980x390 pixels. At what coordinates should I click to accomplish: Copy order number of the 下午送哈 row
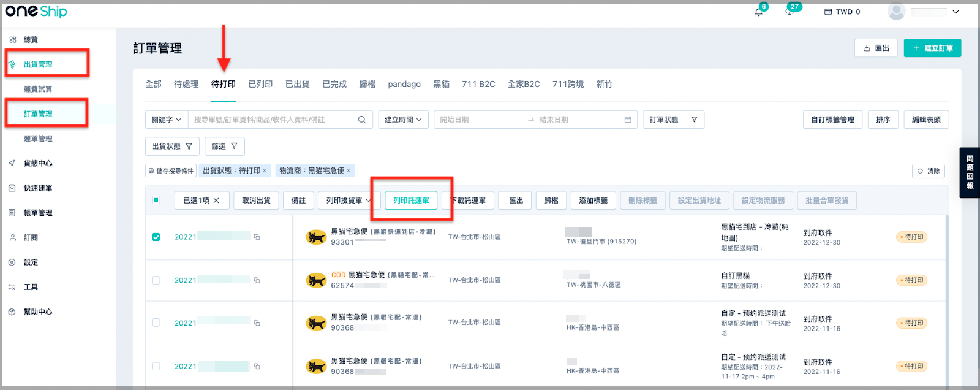[257, 323]
